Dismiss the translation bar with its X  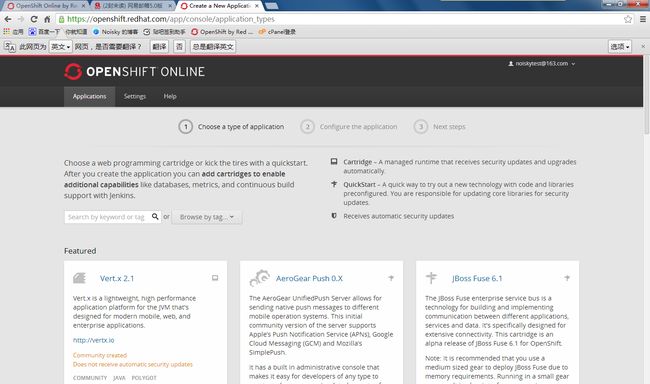pyautogui.click(x=643, y=46)
